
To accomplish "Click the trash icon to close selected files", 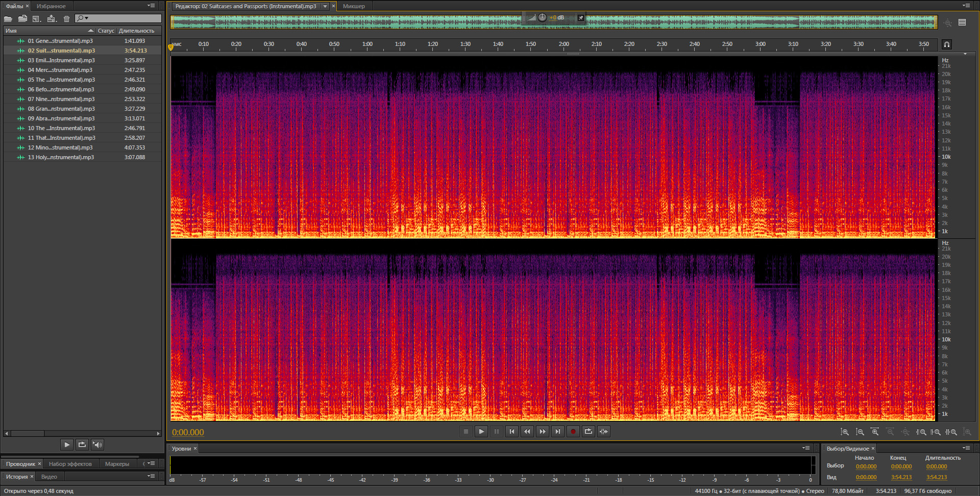I will coord(66,19).
